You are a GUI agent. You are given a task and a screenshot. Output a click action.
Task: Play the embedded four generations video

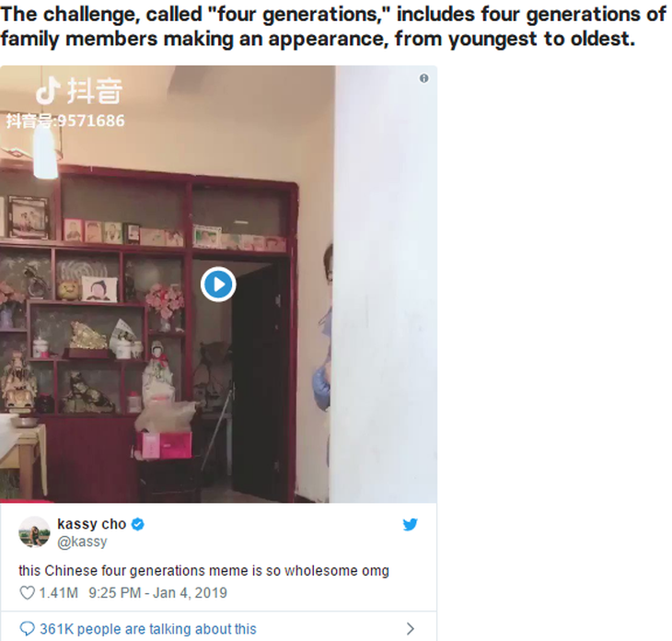coord(218,285)
